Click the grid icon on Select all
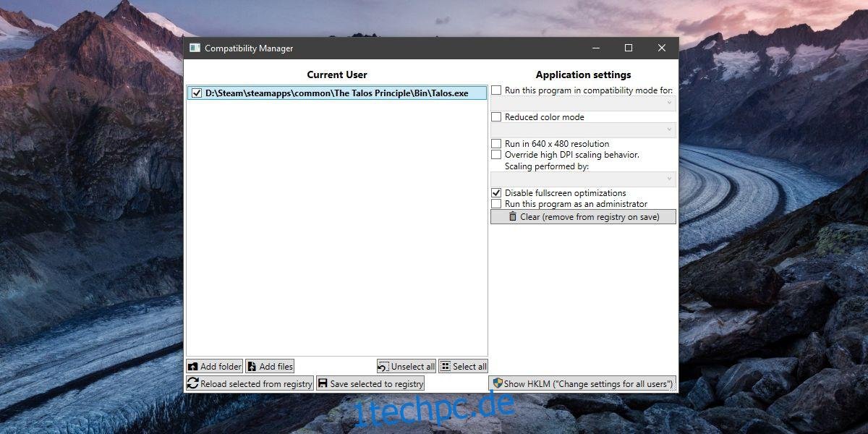The width and height of the screenshot is (868, 434). point(446,367)
